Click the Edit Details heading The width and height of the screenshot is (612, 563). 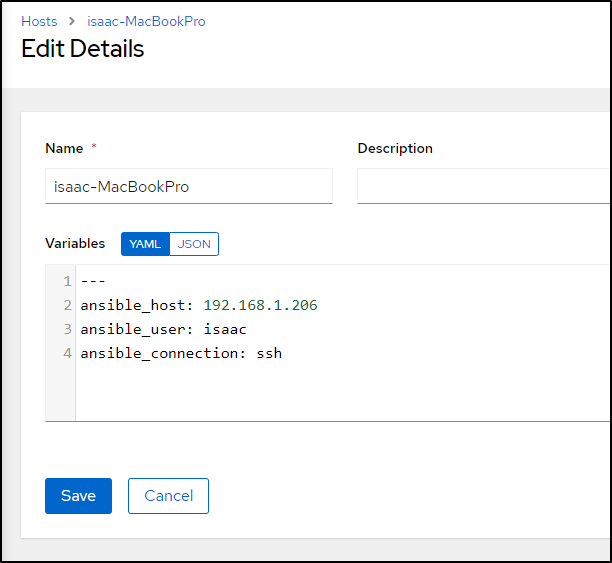point(83,49)
